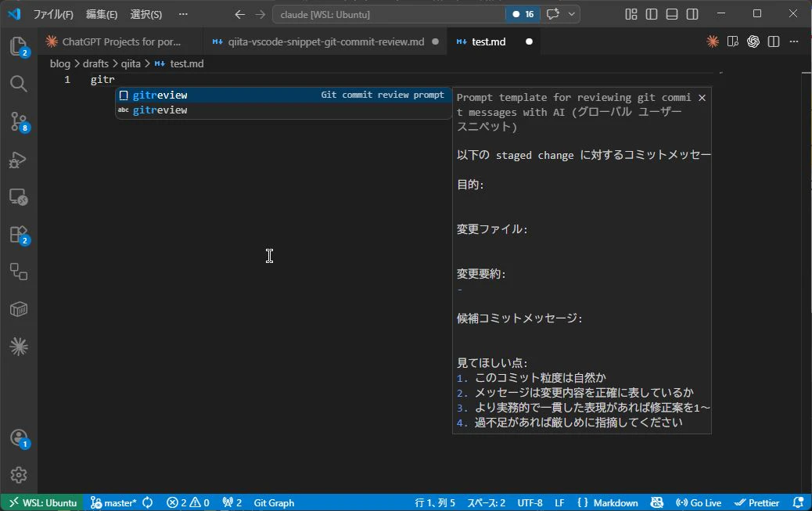Click Prettier in status bar
Image resolution: width=812 pixels, height=511 pixels.
(x=756, y=502)
